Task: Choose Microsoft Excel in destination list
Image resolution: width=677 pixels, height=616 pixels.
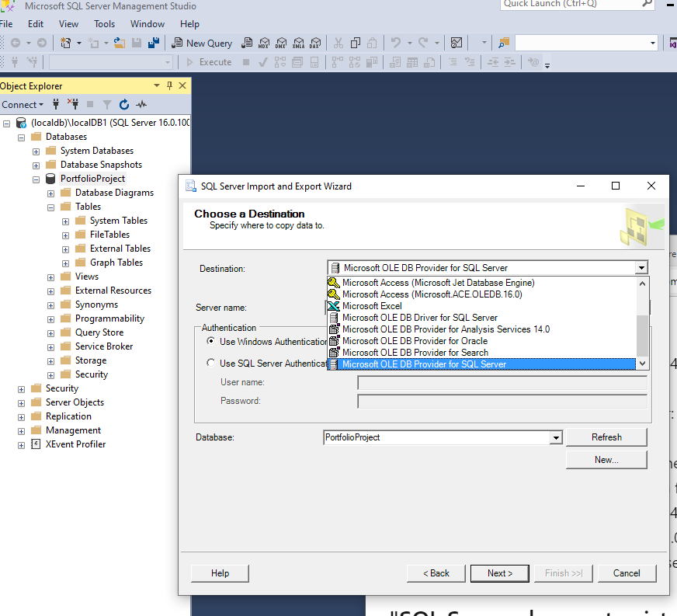Action: (x=482, y=306)
